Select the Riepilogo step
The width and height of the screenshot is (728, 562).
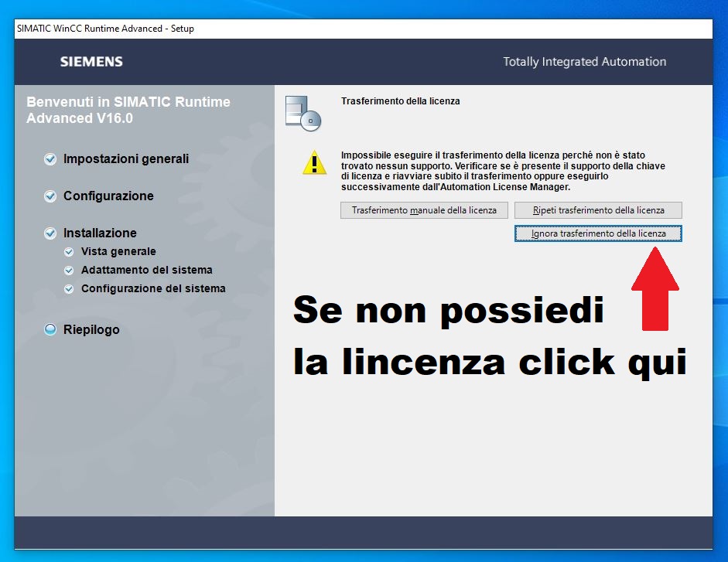tap(91, 329)
